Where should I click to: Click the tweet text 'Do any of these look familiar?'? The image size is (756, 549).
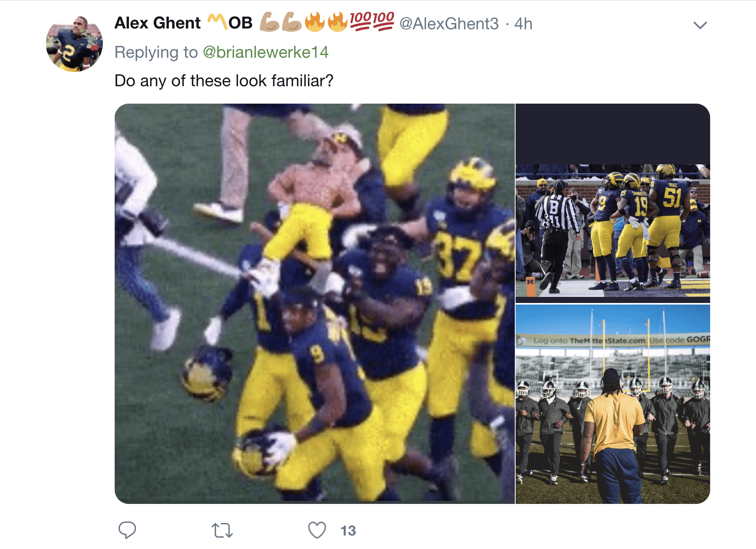point(224,81)
